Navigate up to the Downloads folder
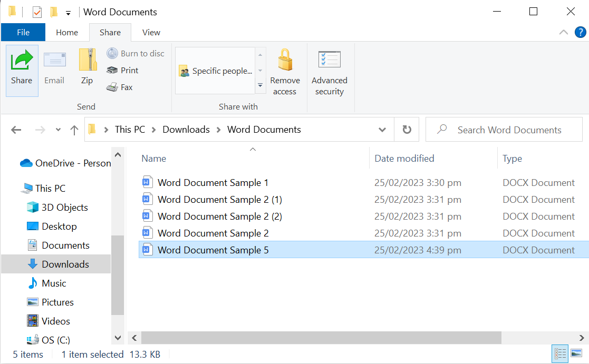 [x=74, y=129]
